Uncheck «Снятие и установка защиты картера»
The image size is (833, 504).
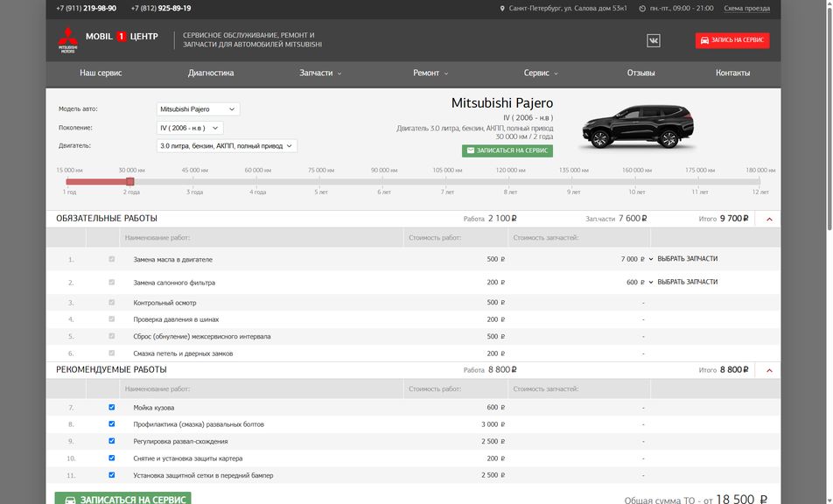tap(112, 458)
